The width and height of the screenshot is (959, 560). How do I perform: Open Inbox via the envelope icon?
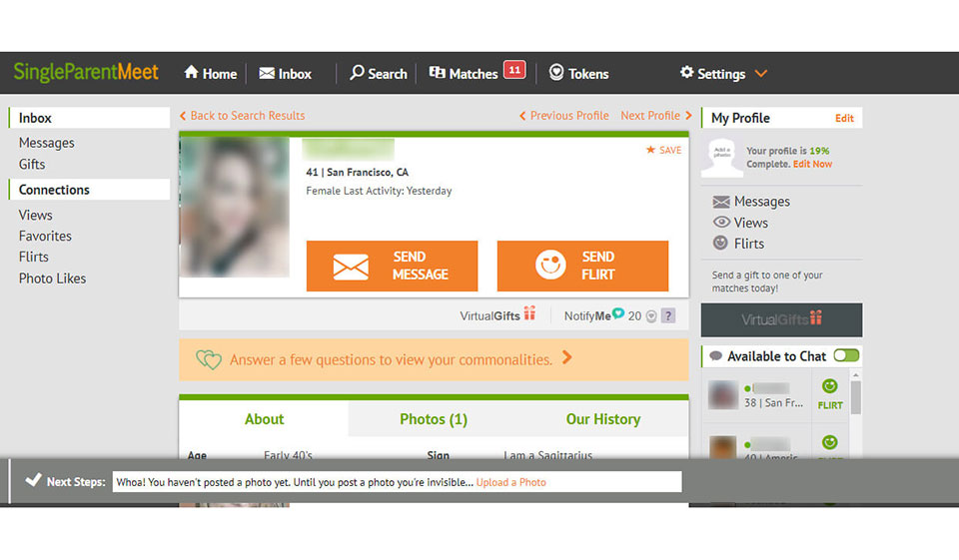coord(267,73)
